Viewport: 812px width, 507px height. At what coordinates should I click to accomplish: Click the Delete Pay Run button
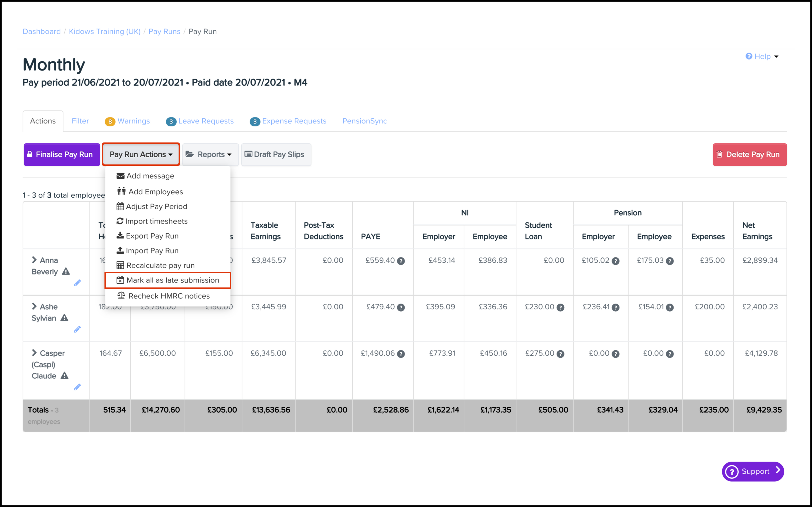pos(749,155)
